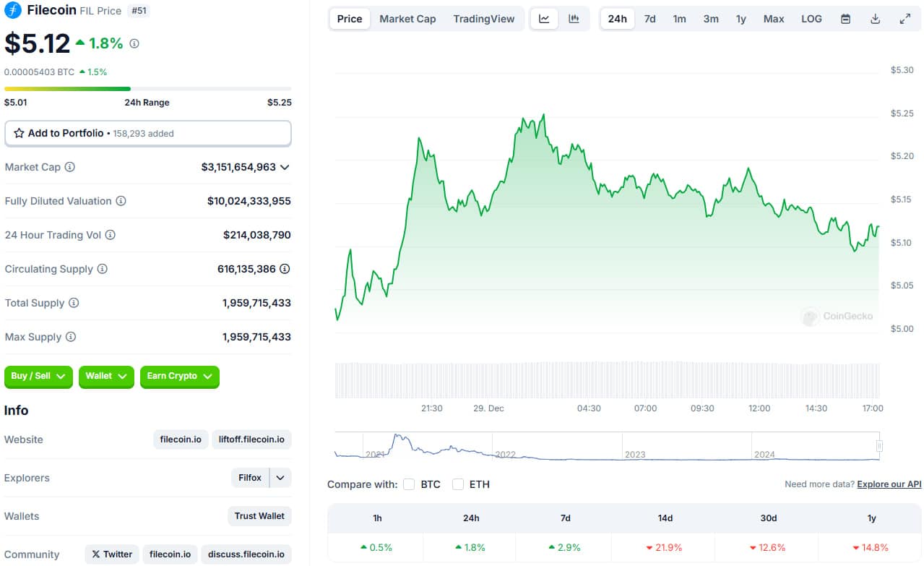
Task: Open the Max Supply info icon
Action: [x=71, y=337]
